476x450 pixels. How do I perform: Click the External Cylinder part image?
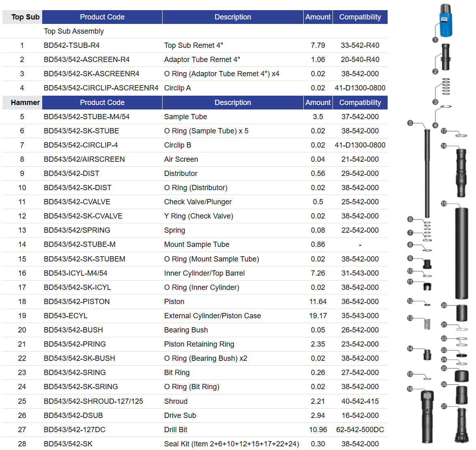[461, 253]
